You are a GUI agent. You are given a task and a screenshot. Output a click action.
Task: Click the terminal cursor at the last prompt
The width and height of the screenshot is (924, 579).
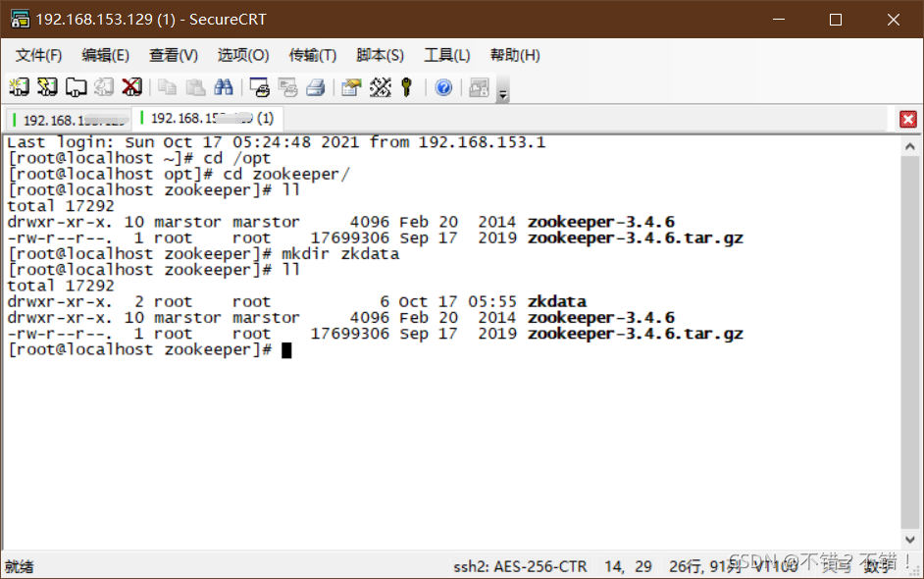click(x=286, y=350)
